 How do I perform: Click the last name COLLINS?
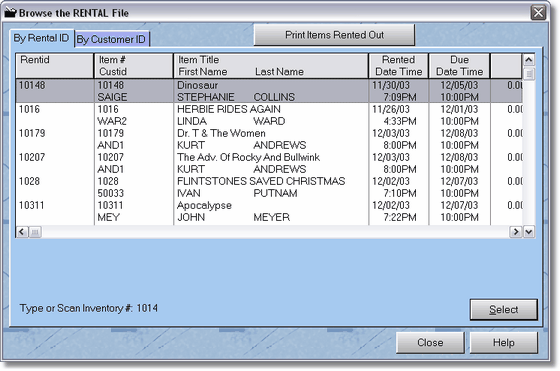pos(274,97)
